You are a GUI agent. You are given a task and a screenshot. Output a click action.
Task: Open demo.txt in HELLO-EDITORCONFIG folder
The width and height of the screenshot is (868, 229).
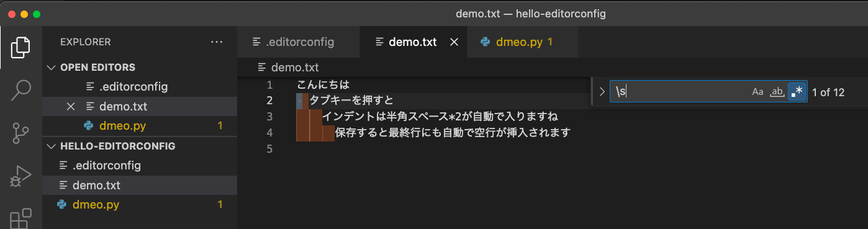pos(140,186)
